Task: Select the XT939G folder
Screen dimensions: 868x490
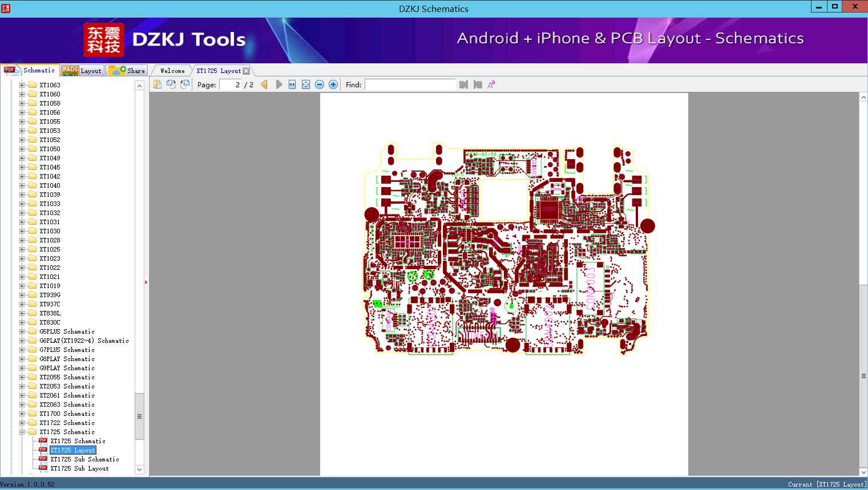Action: click(50, 295)
